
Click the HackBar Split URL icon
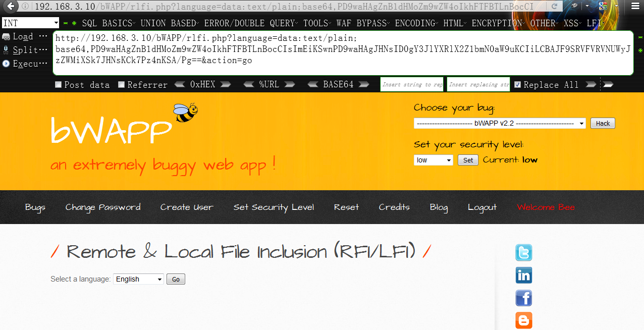[6, 50]
